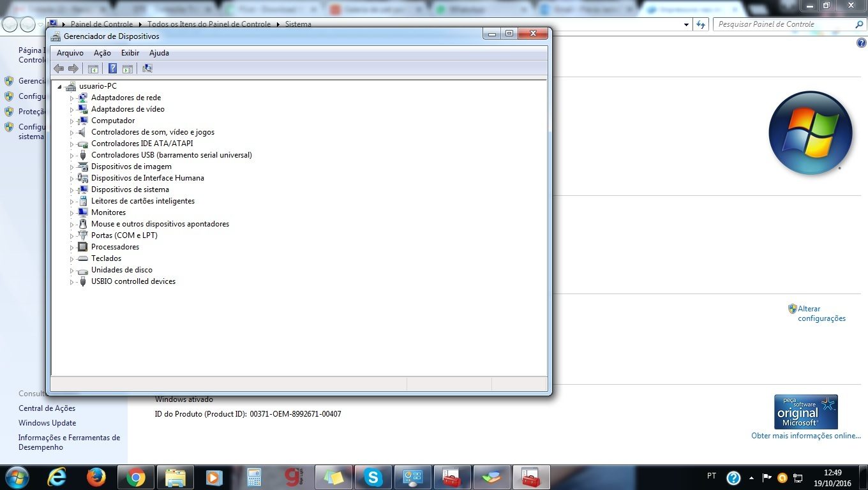This screenshot has width=868, height=490.
Task: Open the Ação menu
Action: pyautogui.click(x=102, y=53)
